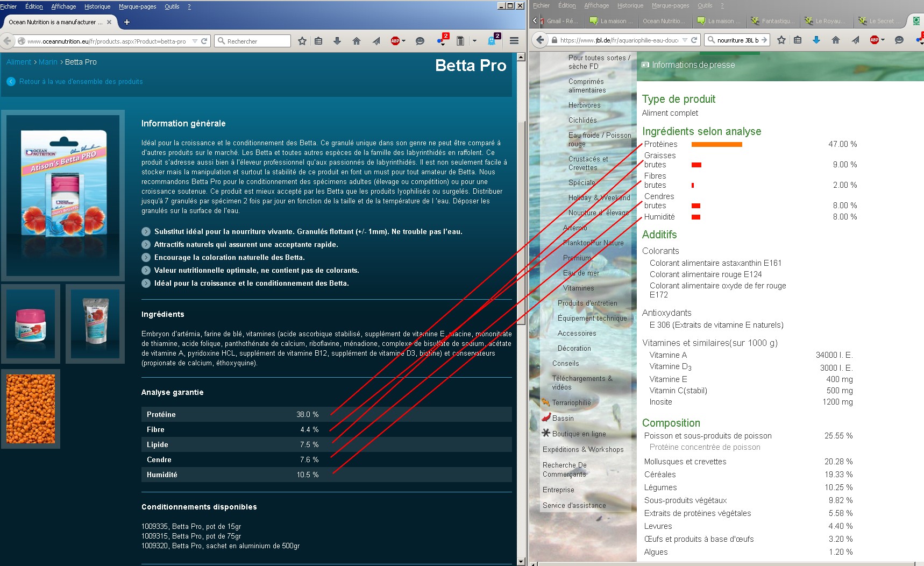Open dropdown arrow next to clipboard extension

(474, 41)
